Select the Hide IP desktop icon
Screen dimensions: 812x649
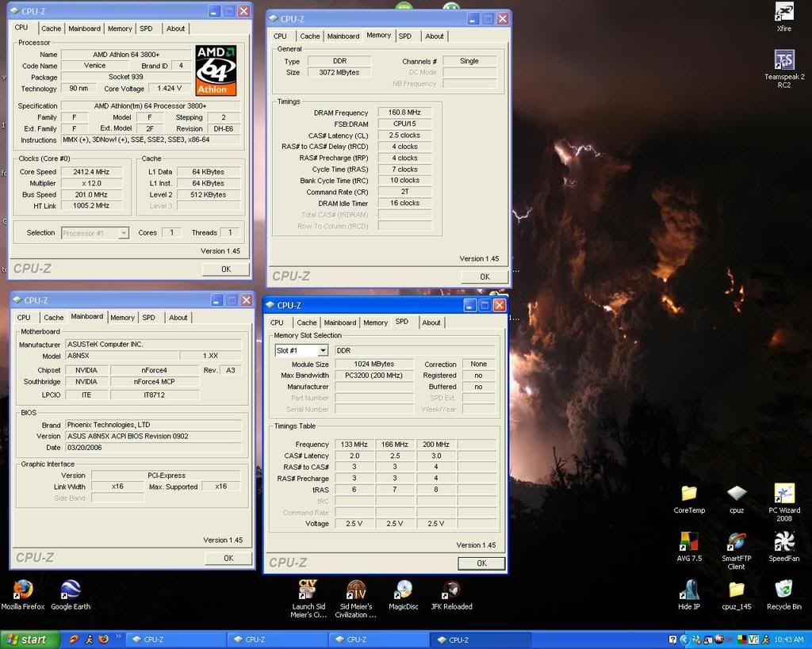coord(689,594)
